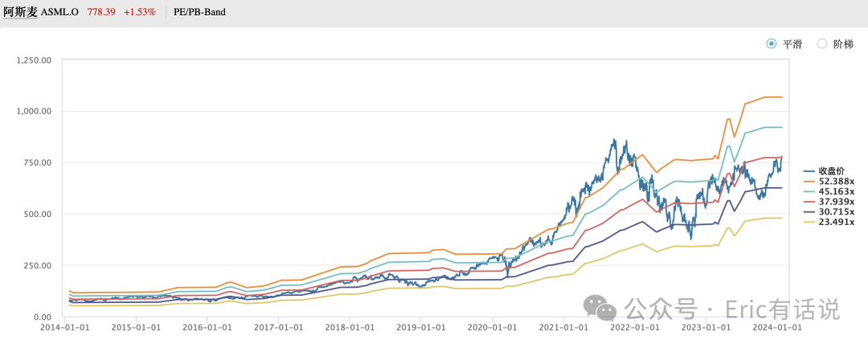
Task: Click the 2015-01-01 x-axis label
Action: coord(136,328)
